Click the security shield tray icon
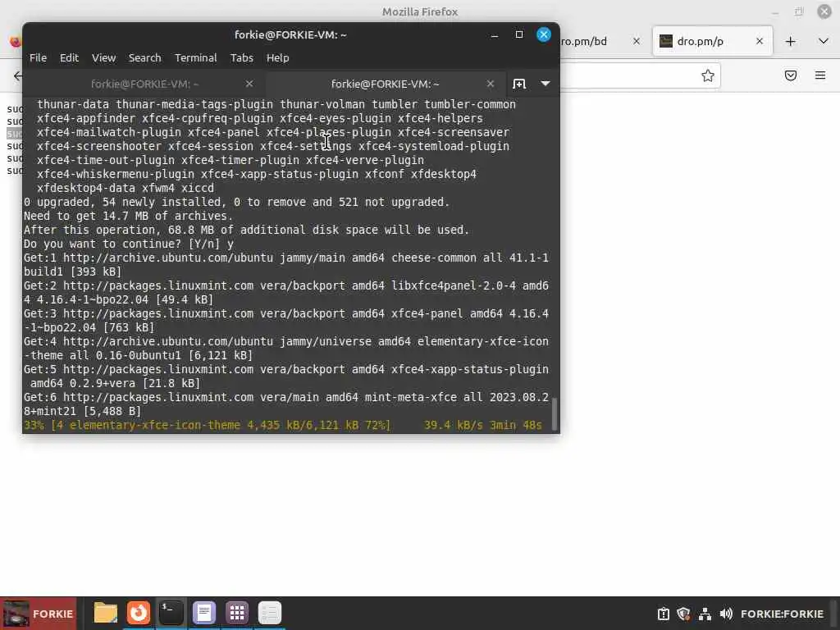Image resolution: width=840 pixels, height=630 pixels. 683,614
